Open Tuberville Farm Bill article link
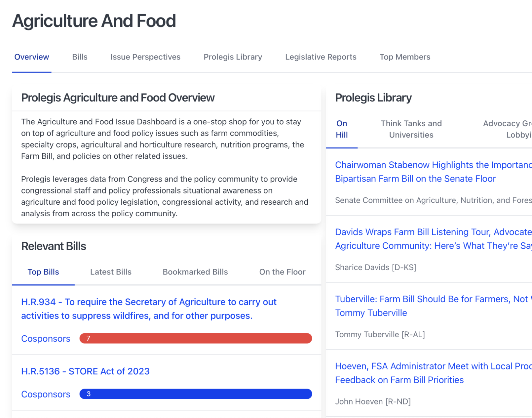This screenshot has width=532, height=418. pos(434,306)
